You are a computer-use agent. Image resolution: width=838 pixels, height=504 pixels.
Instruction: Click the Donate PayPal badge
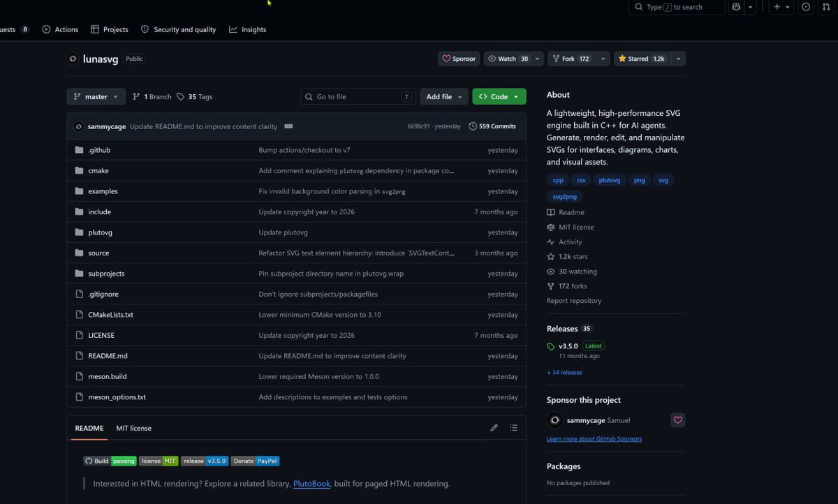coord(256,461)
